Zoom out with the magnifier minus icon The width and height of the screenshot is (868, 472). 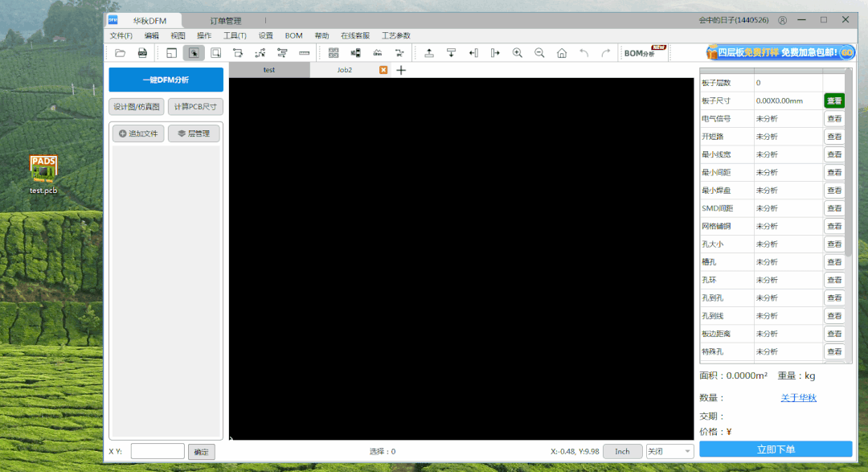[x=539, y=53]
